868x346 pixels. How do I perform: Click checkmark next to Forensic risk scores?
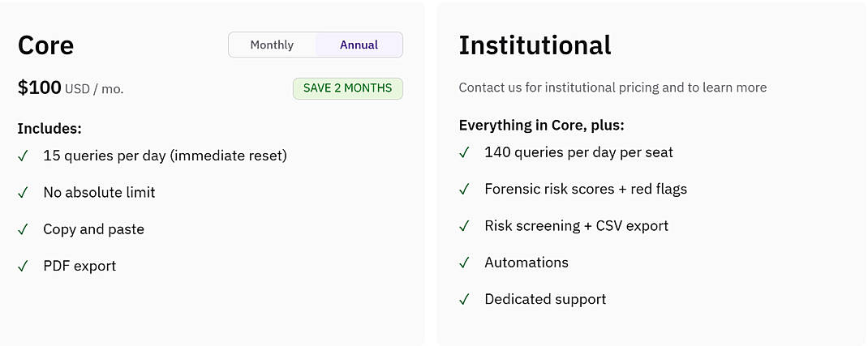[464, 190]
